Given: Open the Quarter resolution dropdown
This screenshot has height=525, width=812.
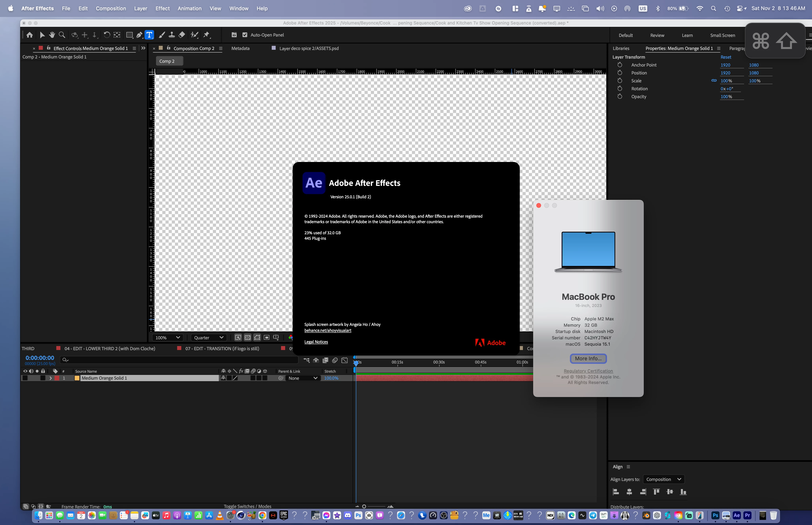Looking at the screenshot, I should coord(209,338).
